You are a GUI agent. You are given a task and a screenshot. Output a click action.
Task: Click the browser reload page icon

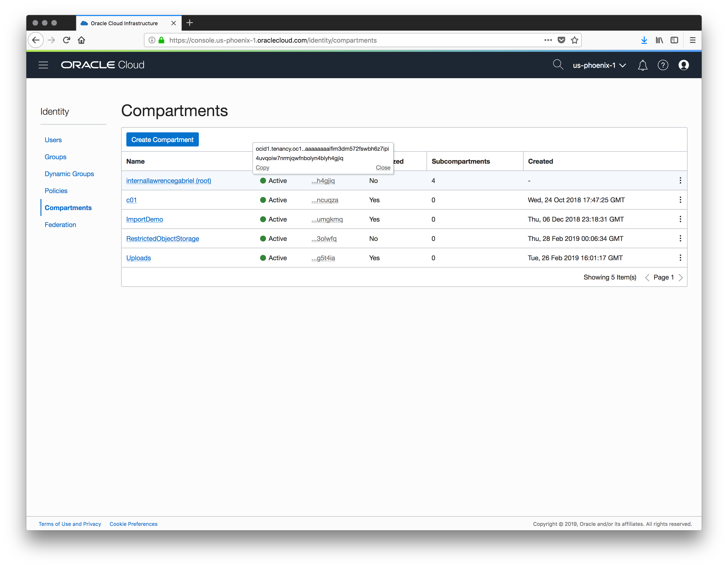66,40
